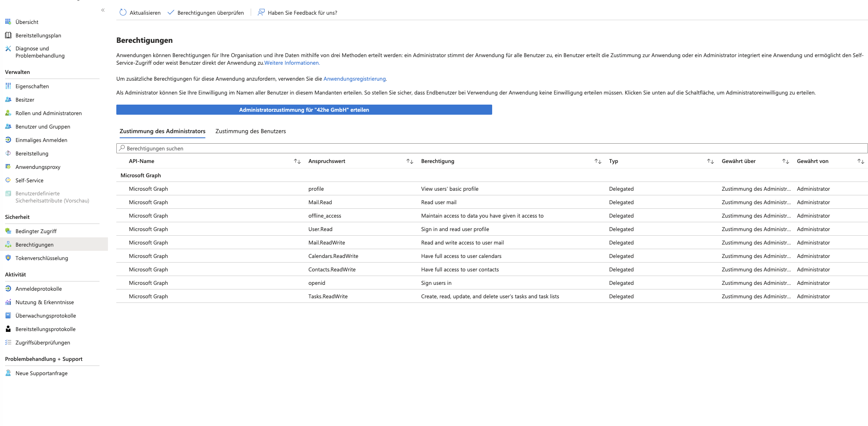Sort table by API-Name column arrows

(x=297, y=161)
